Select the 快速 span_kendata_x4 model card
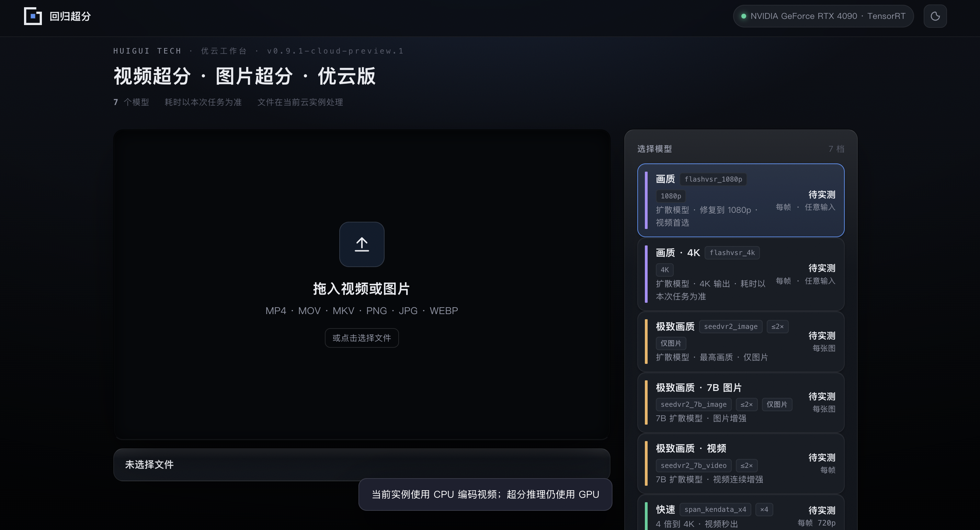This screenshot has height=530, width=980. click(x=741, y=512)
